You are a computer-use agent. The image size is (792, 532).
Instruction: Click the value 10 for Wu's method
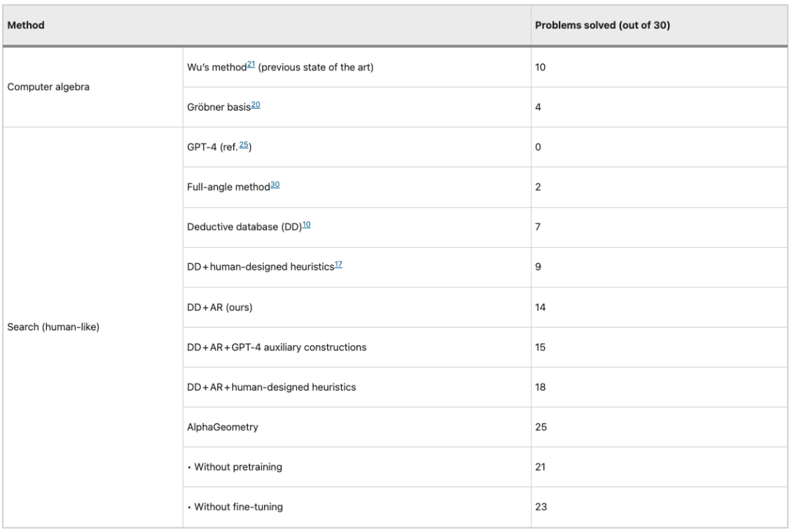(x=540, y=67)
